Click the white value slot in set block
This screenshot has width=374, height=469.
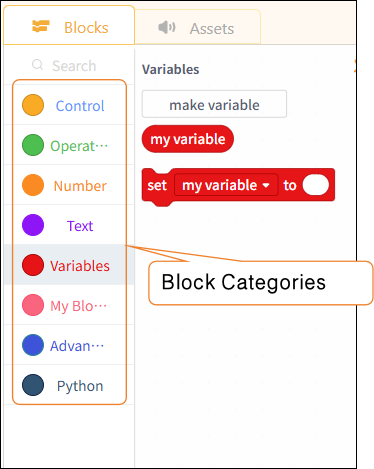(316, 185)
